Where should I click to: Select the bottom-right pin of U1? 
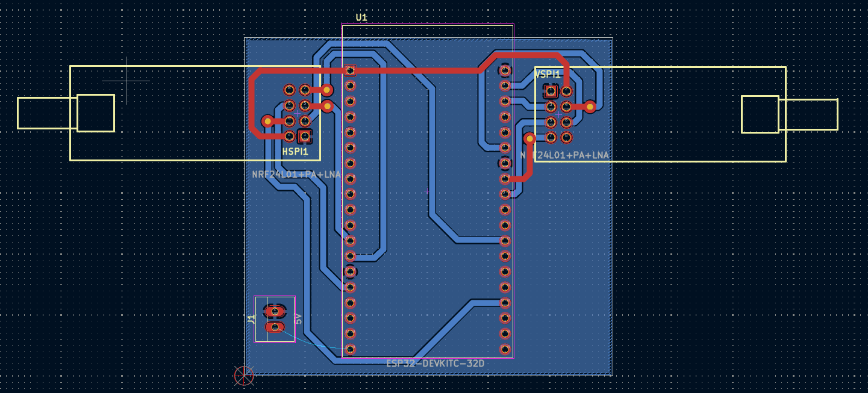(x=505, y=349)
